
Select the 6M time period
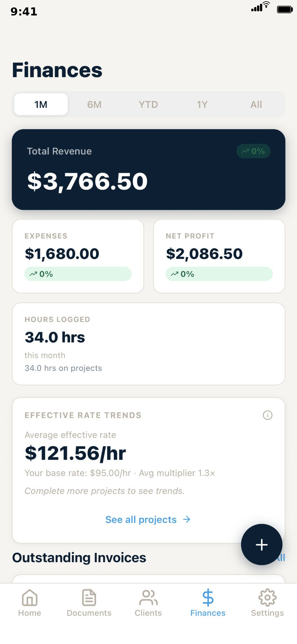[94, 104]
